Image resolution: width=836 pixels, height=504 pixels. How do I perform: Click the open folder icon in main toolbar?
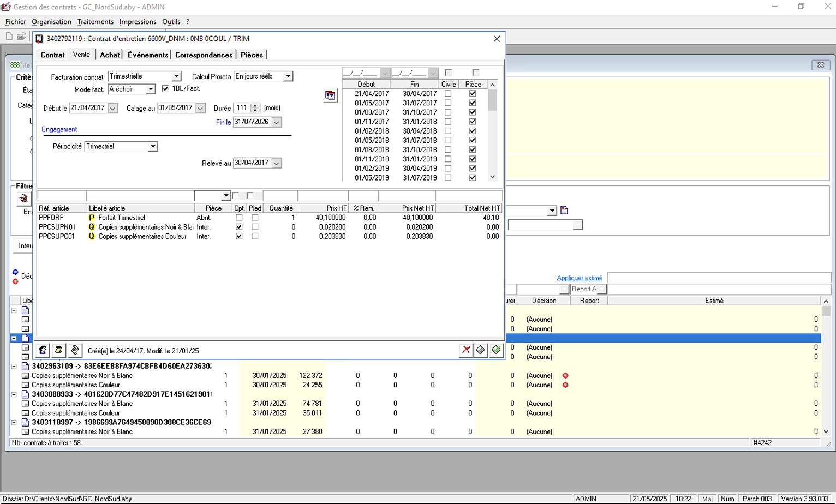[x=21, y=37]
